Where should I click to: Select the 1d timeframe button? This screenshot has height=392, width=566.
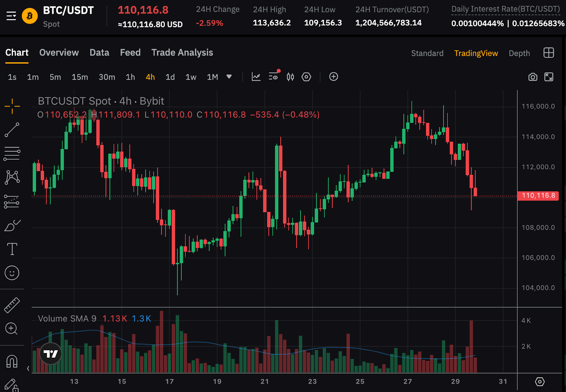tap(170, 77)
